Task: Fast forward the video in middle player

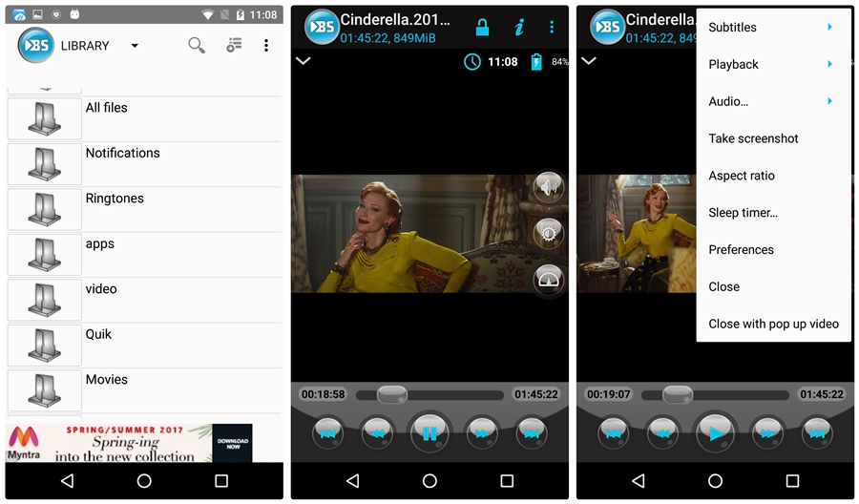Action: [x=482, y=433]
